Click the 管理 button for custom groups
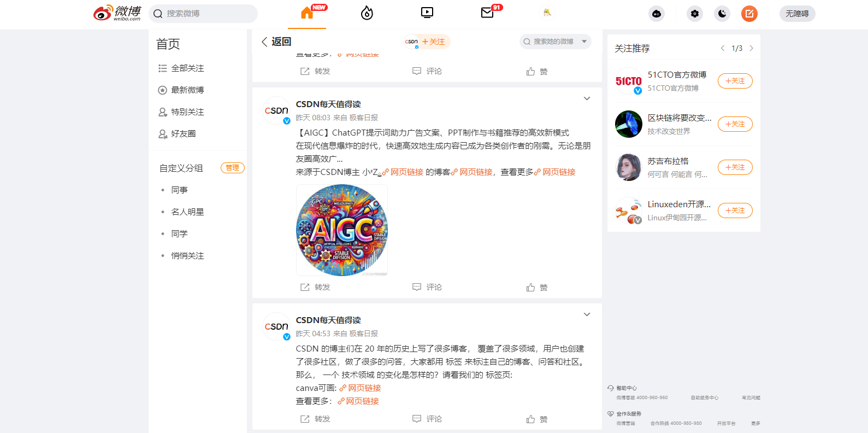 [233, 168]
